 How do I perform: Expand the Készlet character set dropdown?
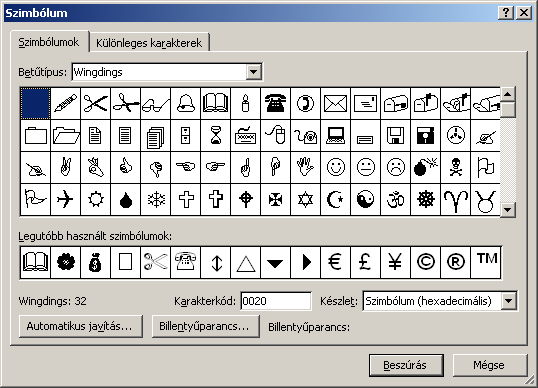508,301
